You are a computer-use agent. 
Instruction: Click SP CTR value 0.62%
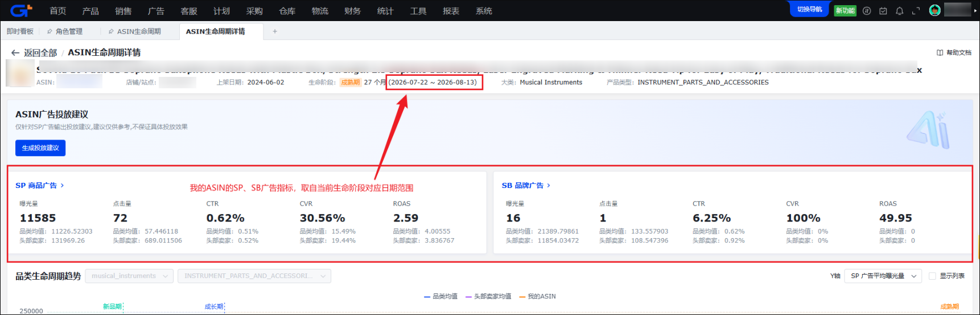coord(225,218)
